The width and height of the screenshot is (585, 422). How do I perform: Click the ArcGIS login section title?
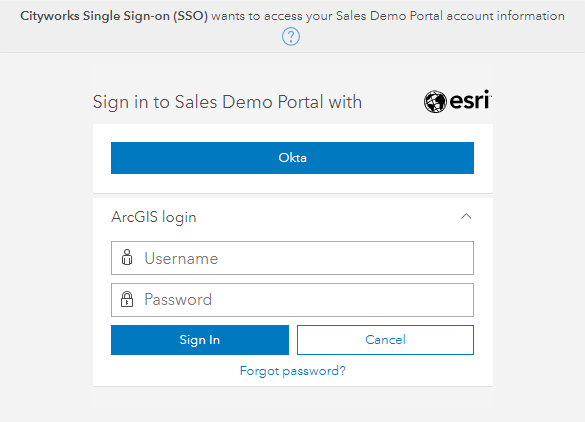[154, 217]
